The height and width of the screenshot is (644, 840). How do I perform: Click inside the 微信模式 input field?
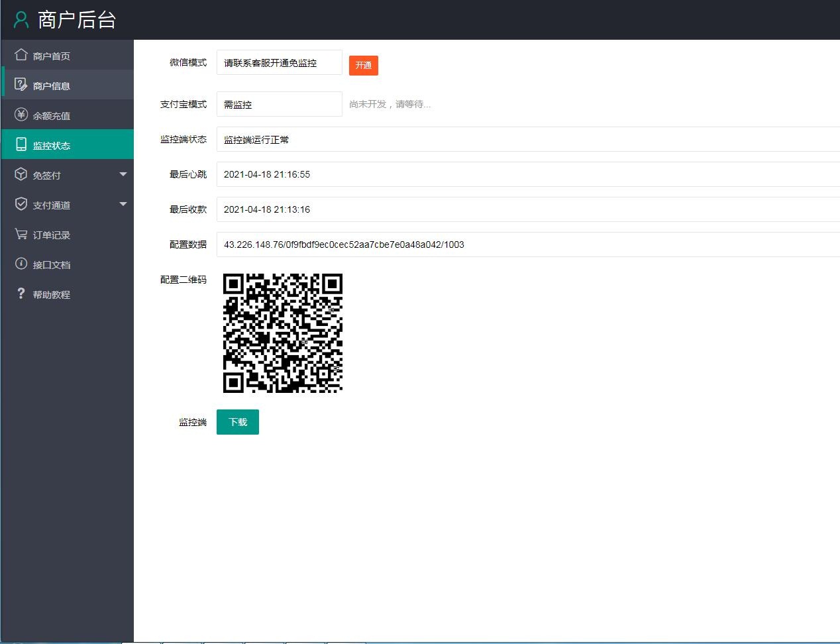(279, 62)
